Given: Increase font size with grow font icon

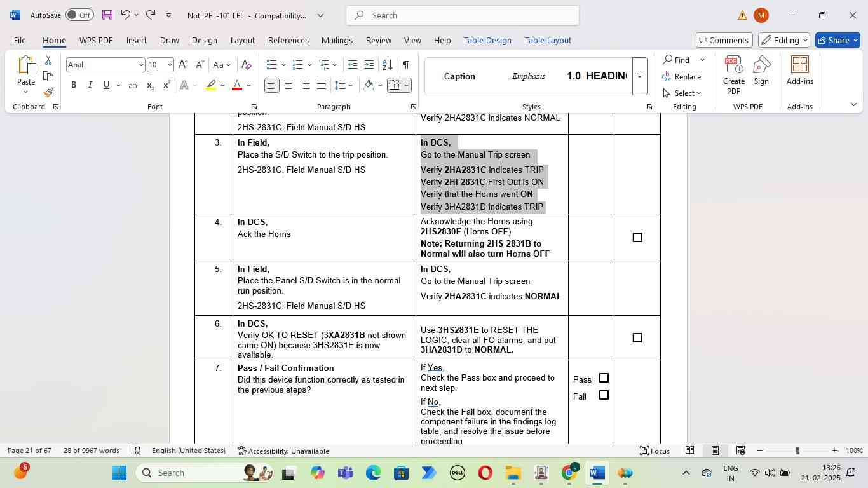Looking at the screenshot, I should pos(183,65).
